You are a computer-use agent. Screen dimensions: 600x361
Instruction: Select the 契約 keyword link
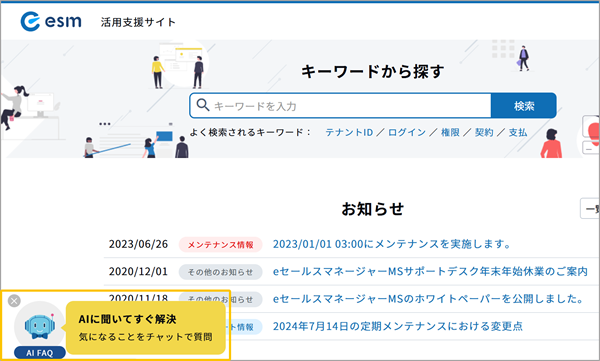tap(484, 132)
